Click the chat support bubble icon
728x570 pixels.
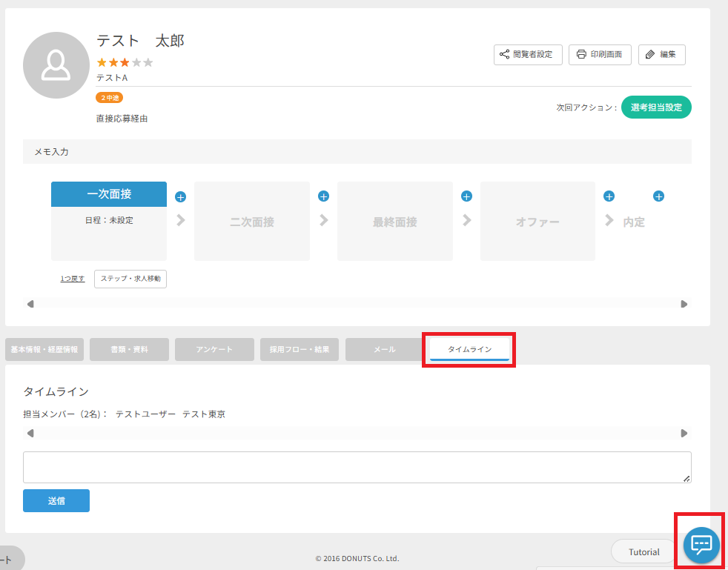pyautogui.click(x=701, y=543)
